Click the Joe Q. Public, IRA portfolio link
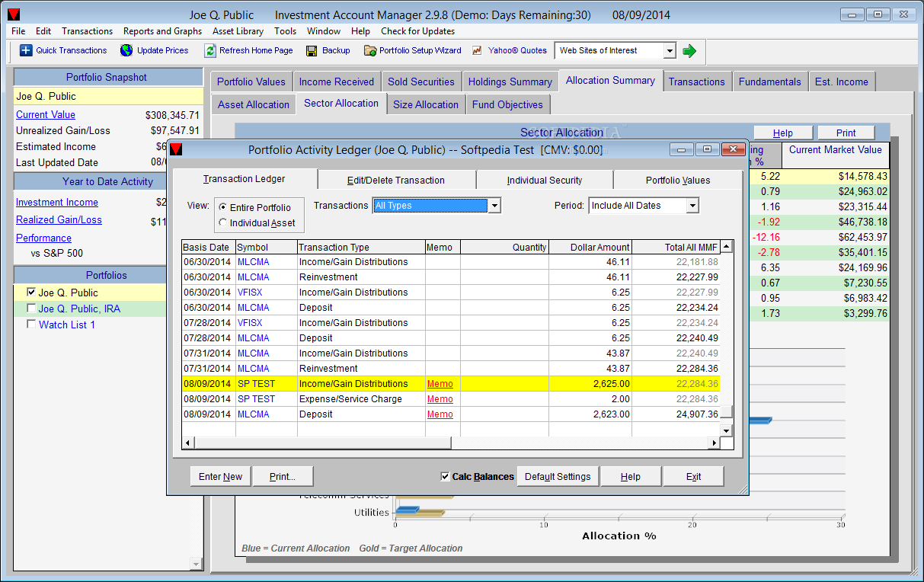The height and width of the screenshot is (582, 924). tap(79, 309)
